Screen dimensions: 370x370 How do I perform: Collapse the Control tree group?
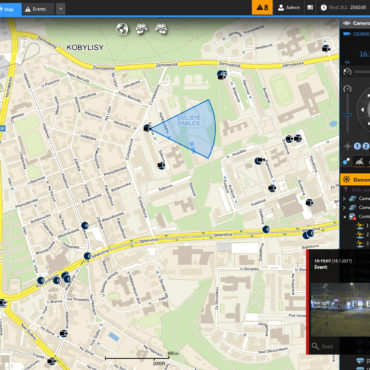pos(344,217)
